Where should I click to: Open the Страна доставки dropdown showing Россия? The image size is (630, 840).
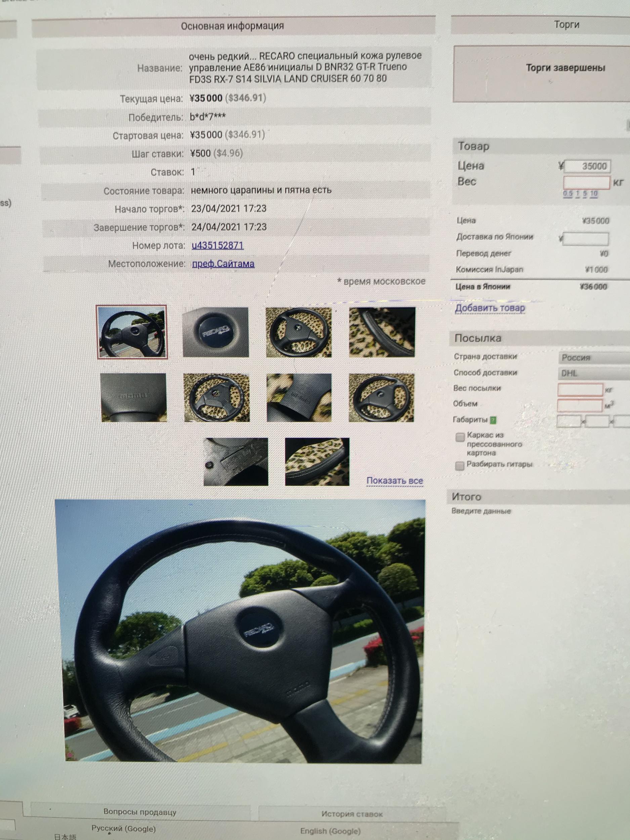point(594,358)
